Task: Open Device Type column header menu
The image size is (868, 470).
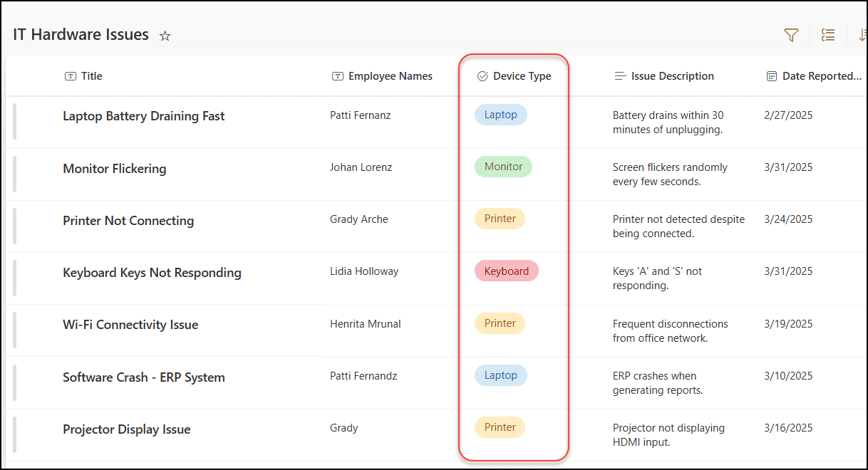Action: 522,76
